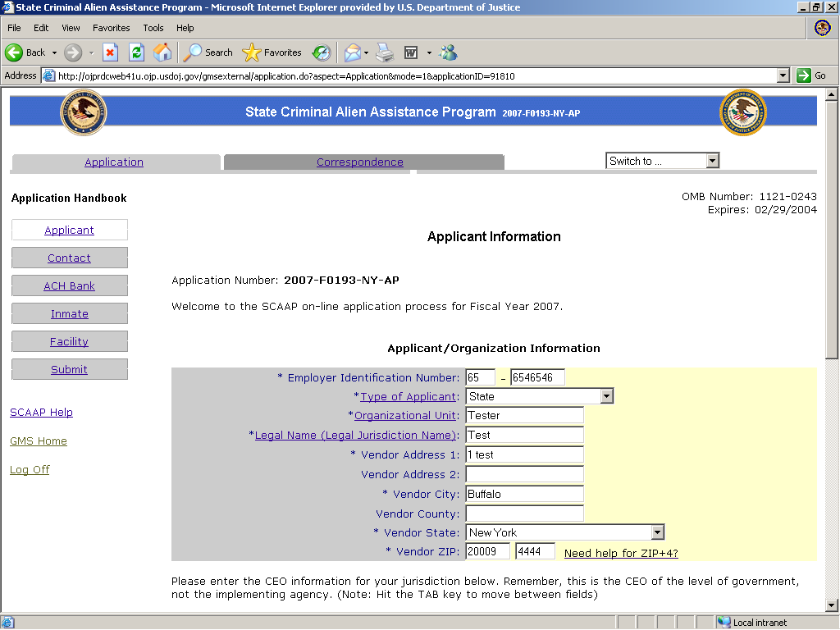Open the Mail toolbar icon
The image size is (840, 630).
(x=352, y=52)
